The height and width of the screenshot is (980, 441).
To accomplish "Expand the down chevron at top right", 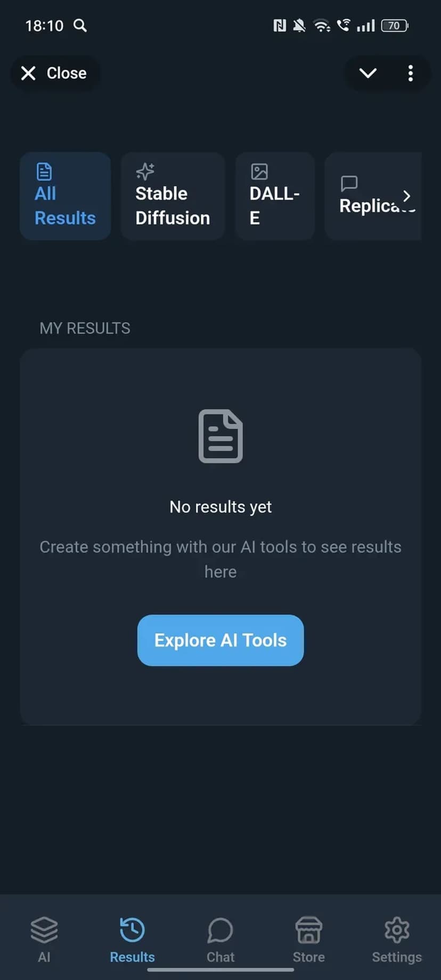I will [x=368, y=73].
